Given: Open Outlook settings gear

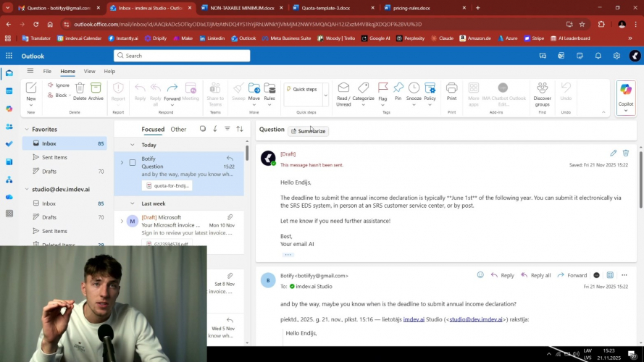Looking at the screenshot, I should tap(616, 56).
